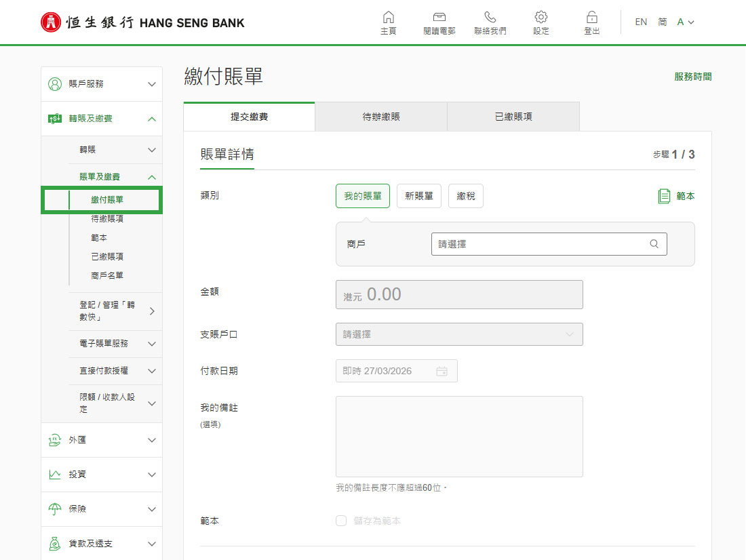Click the 範本 document icon
Screen dimensions: 746x560
point(664,196)
